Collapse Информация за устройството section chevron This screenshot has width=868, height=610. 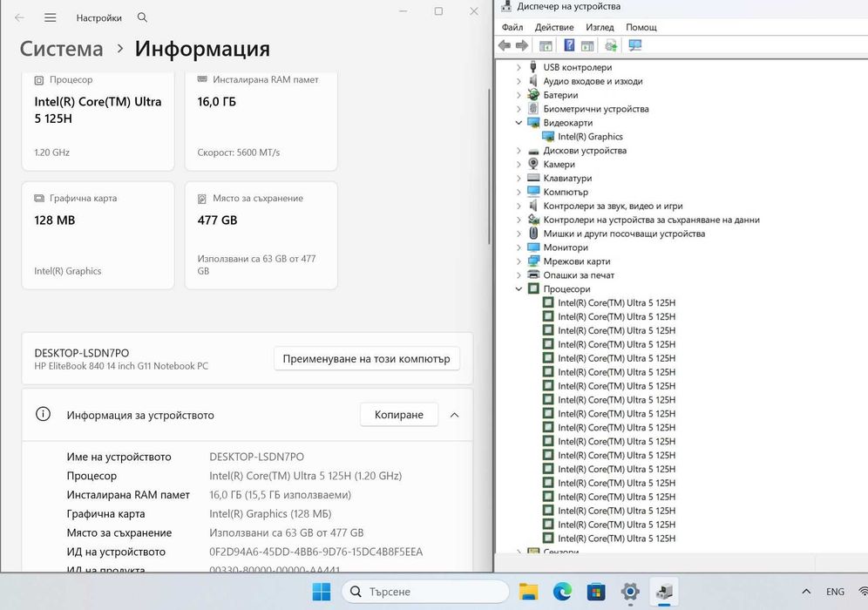455,415
